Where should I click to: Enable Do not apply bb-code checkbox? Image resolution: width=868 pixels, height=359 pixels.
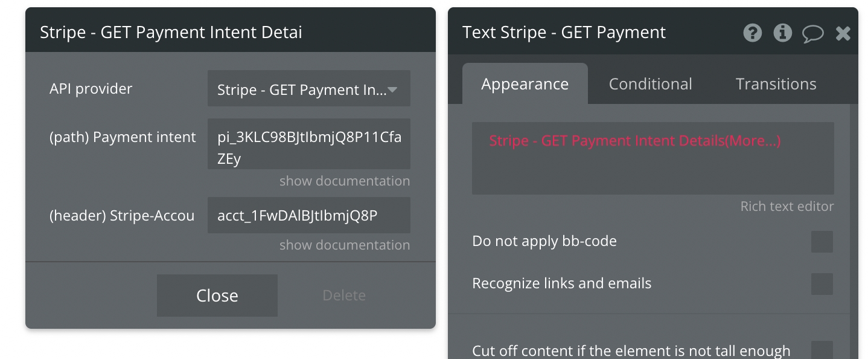pos(822,242)
